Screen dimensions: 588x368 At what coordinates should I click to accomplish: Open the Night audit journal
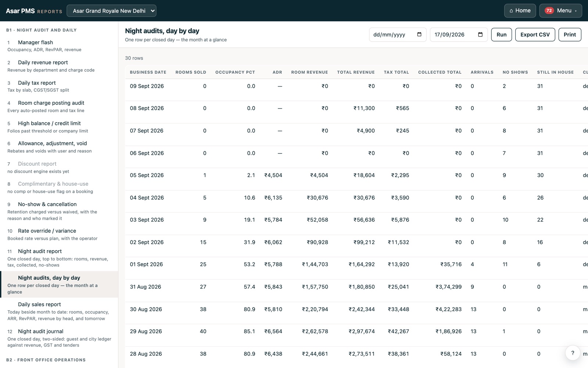[59, 338]
